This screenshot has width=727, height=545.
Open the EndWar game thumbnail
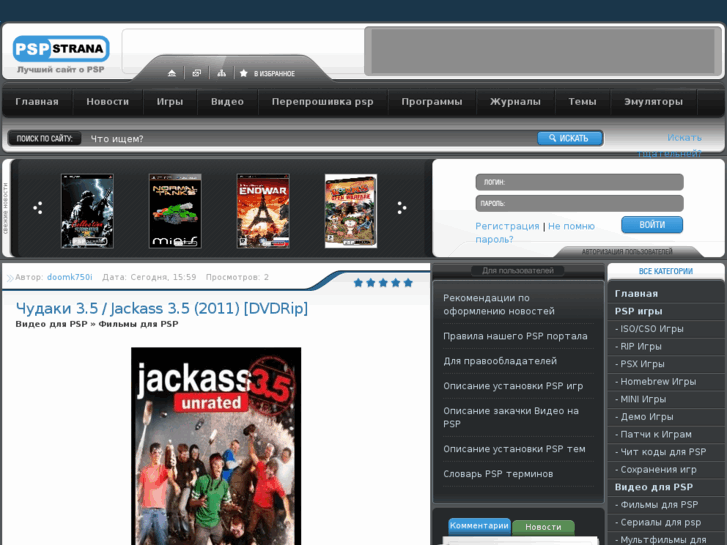pyautogui.click(x=263, y=211)
